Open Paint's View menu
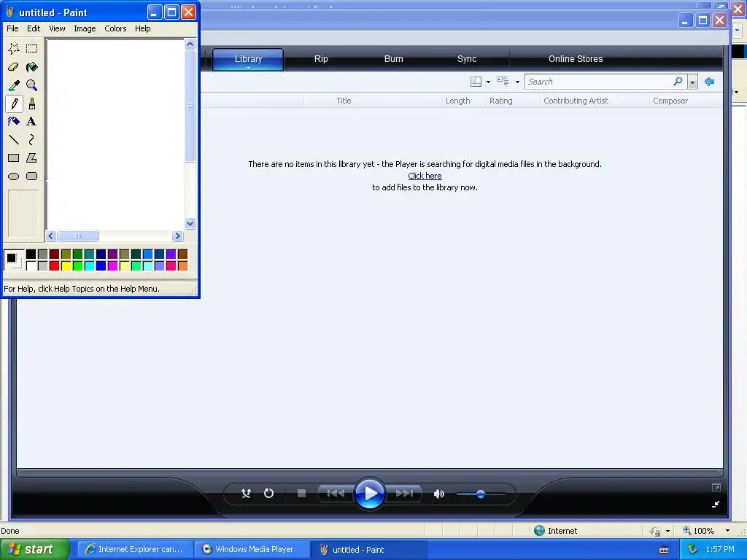The height and width of the screenshot is (560, 747). (57, 28)
